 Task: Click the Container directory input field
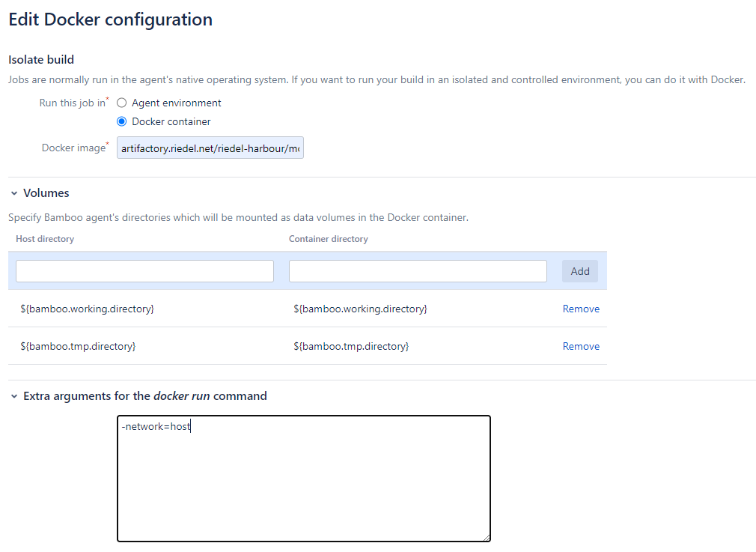tap(418, 271)
